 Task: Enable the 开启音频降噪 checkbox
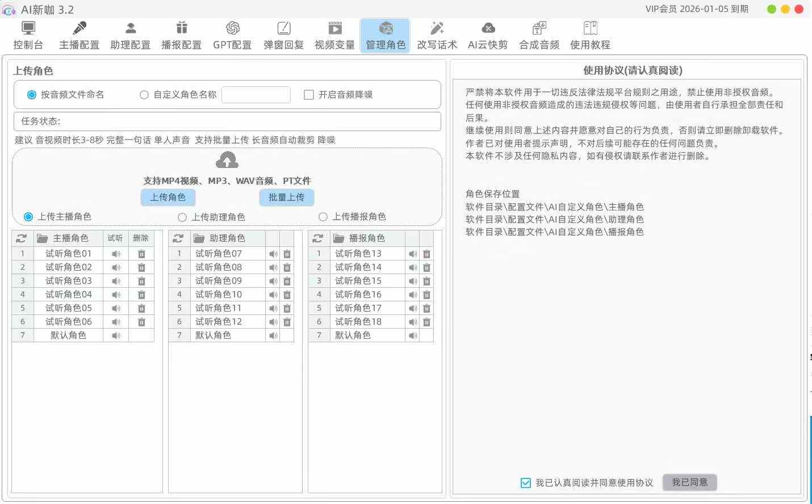click(309, 95)
